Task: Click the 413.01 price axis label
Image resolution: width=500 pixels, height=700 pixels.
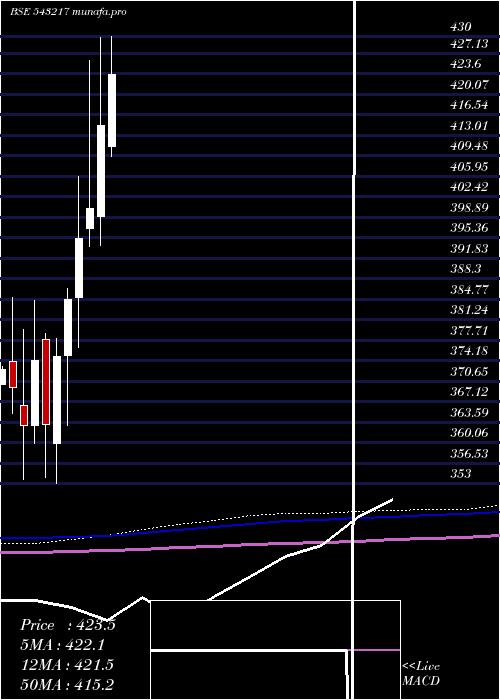Action: point(469,126)
